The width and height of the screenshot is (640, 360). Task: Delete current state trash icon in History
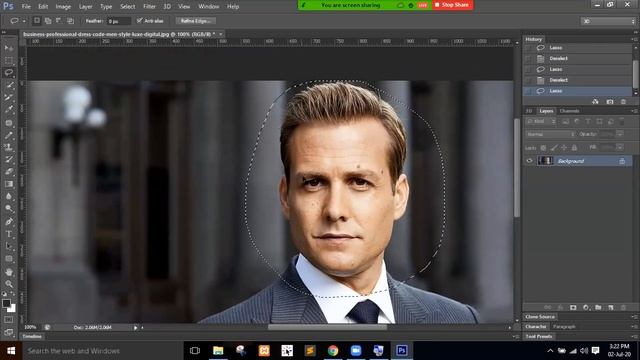[x=623, y=102]
